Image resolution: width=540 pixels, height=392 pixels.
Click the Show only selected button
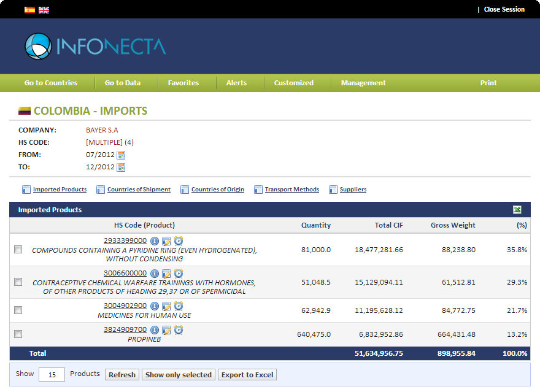point(179,375)
